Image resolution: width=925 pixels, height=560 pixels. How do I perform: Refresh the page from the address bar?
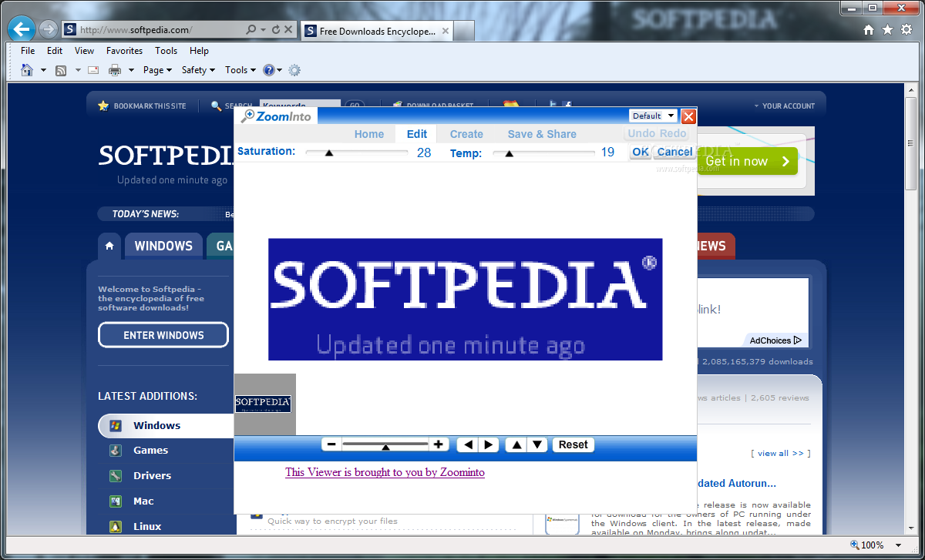(276, 30)
